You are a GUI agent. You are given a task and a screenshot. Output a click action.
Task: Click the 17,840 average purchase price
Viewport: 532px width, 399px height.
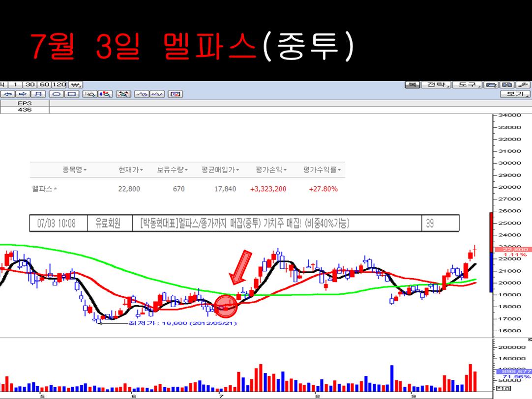tap(225, 189)
